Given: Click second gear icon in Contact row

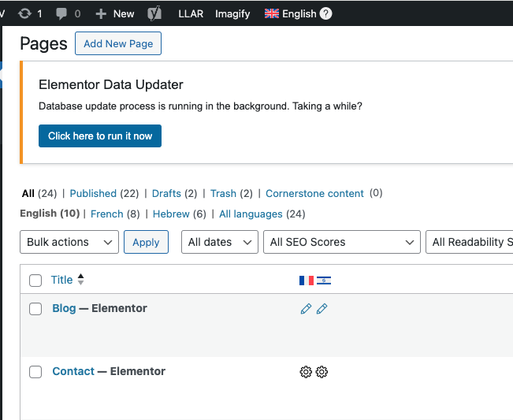Looking at the screenshot, I should click(322, 372).
